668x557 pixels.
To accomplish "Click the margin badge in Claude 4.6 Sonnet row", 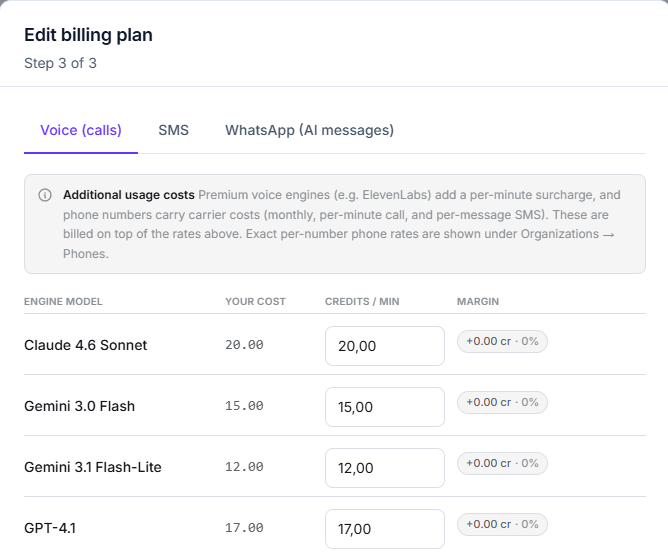I will 502,341.
